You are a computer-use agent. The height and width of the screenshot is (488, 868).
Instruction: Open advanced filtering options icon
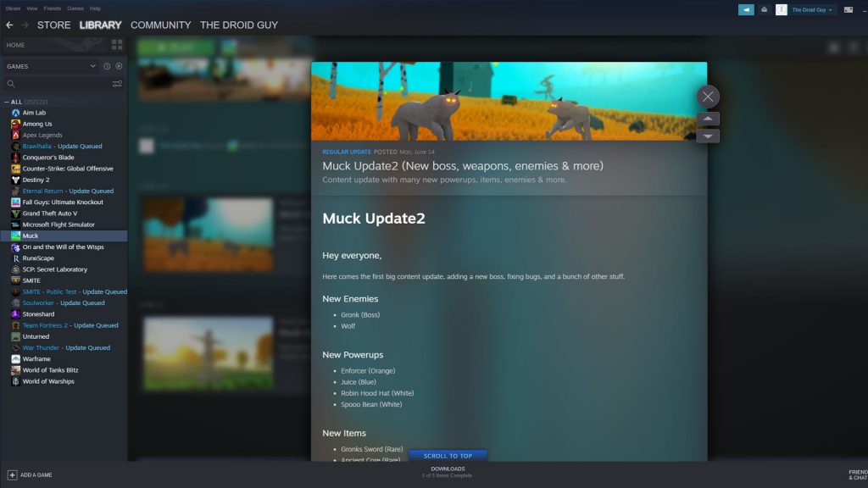click(117, 84)
